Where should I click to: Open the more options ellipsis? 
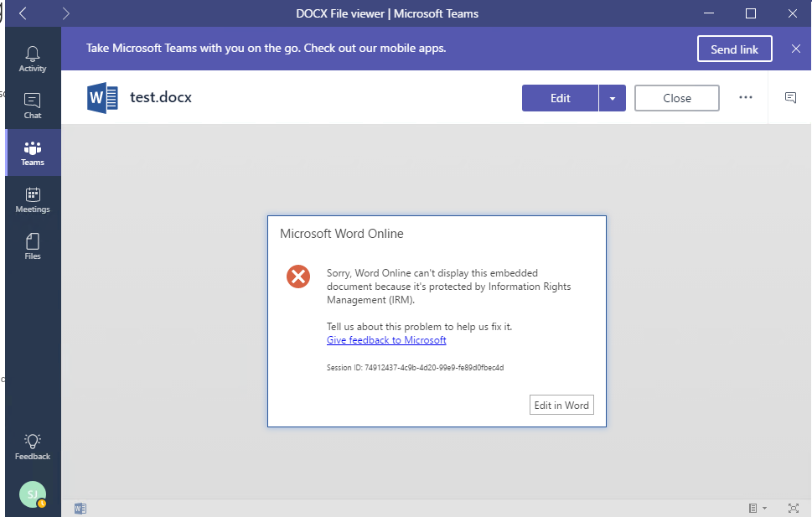[x=745, y=97]
